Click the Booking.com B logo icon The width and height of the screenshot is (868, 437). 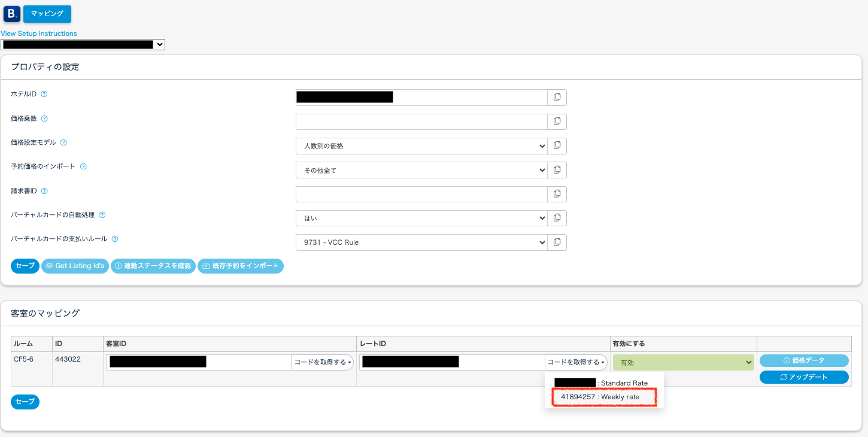click(x=12, y=13)
